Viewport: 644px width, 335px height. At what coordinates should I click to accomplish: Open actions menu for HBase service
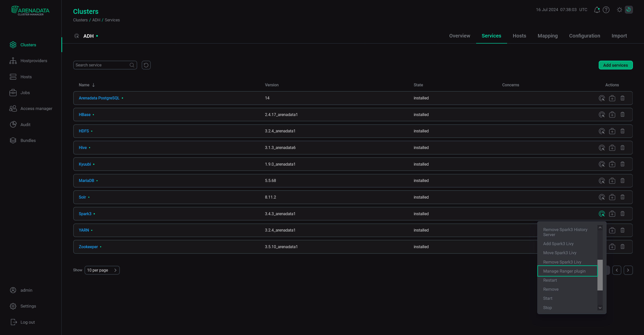tap(602, 115)
